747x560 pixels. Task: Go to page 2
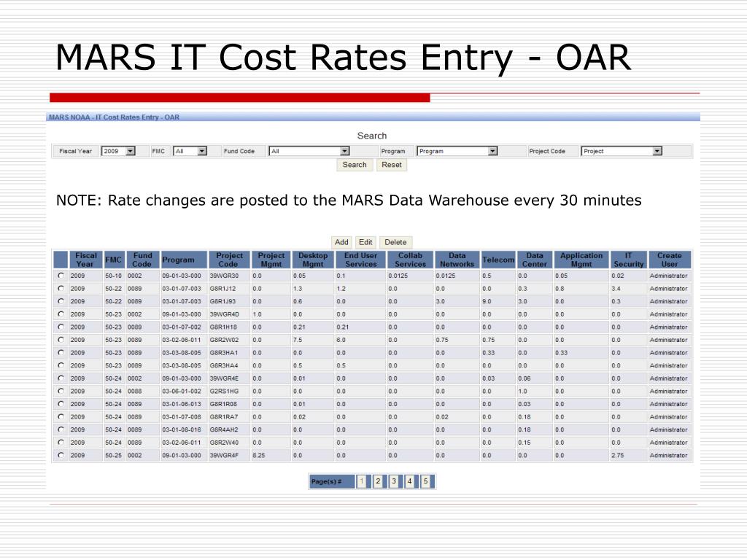pyautogui.click(x=378, y=481)
